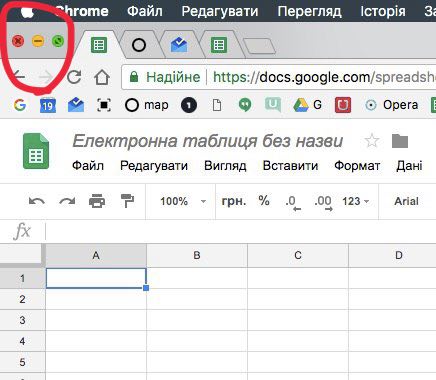Viewport: 436px width, 380px height.
Task: Open the Arial font dropdown
Action: pyautogui.click(x=406, y=201)
